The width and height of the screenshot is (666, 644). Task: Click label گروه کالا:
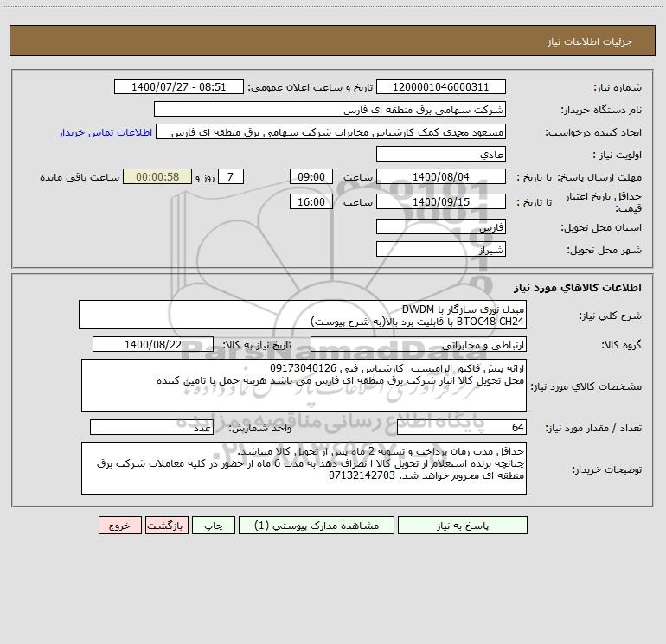(x=622, y=345)
